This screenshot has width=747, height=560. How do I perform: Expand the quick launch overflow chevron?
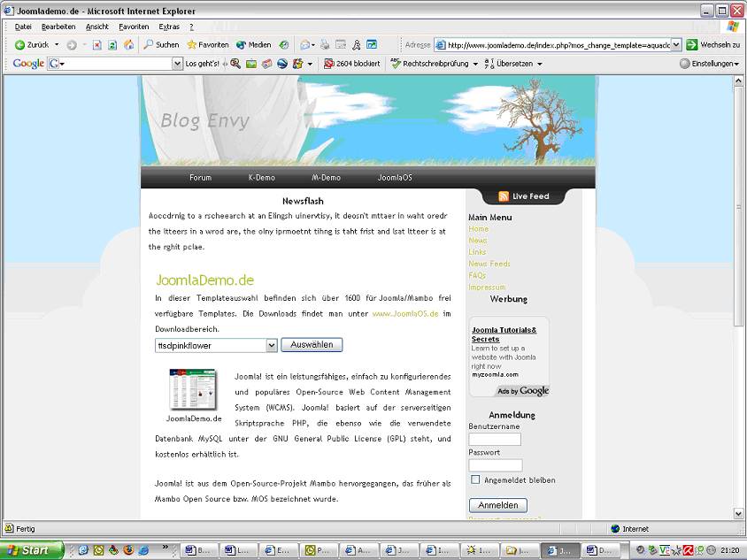pos(166,547)
